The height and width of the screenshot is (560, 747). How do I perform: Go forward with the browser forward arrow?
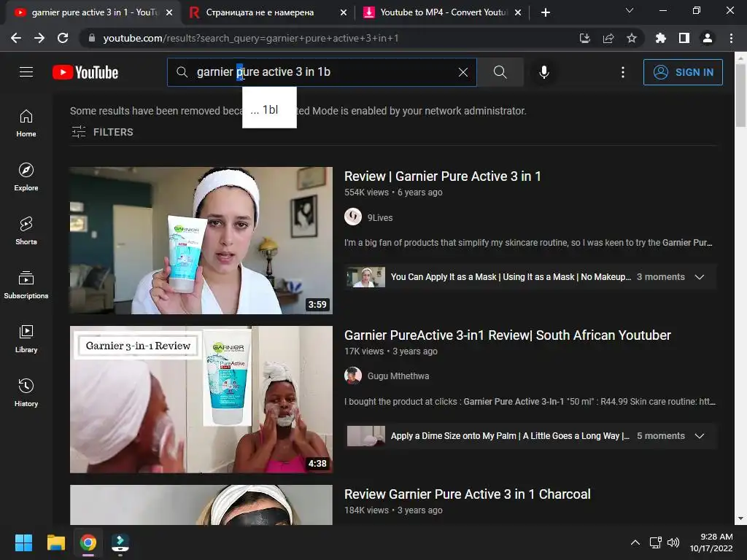coord(39,38)
